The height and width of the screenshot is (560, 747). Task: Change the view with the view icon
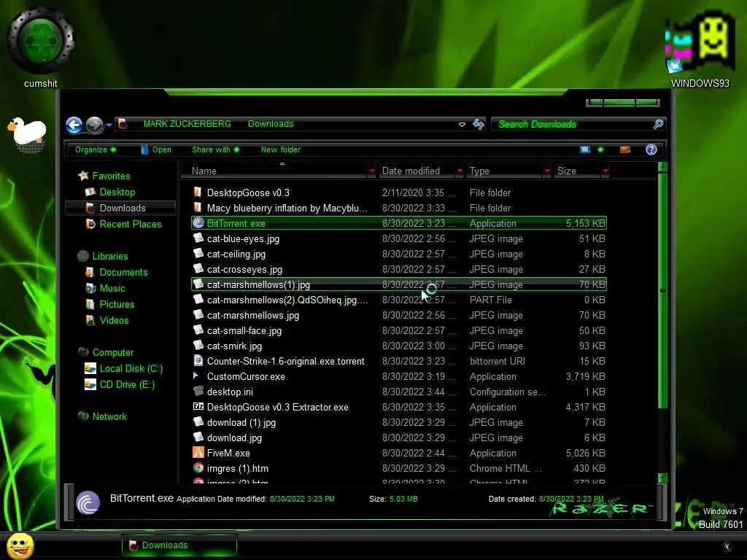[585, 149]
